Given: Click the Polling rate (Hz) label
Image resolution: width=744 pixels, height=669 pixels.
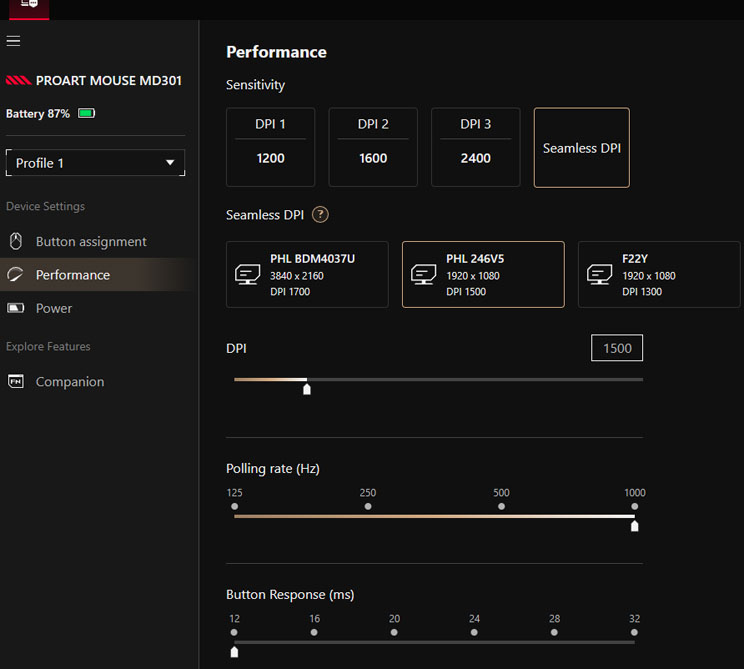Looking at the screenshot, I should (x=273, y=469).
